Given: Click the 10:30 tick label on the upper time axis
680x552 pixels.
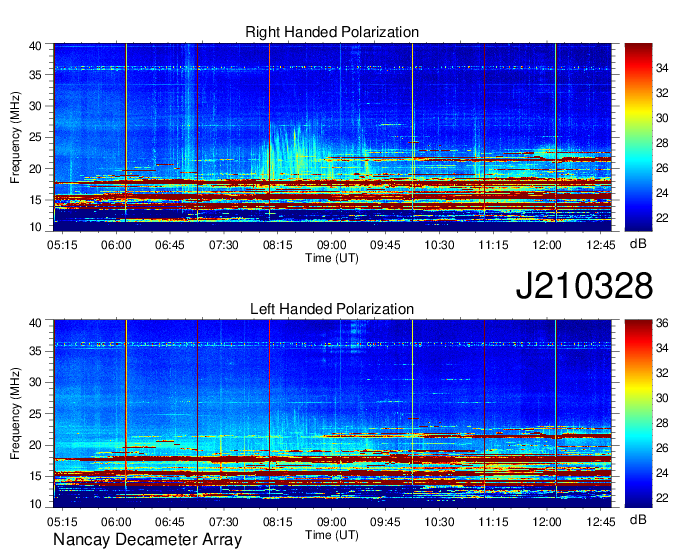Looking at the screenshot, I should point(439,245).
